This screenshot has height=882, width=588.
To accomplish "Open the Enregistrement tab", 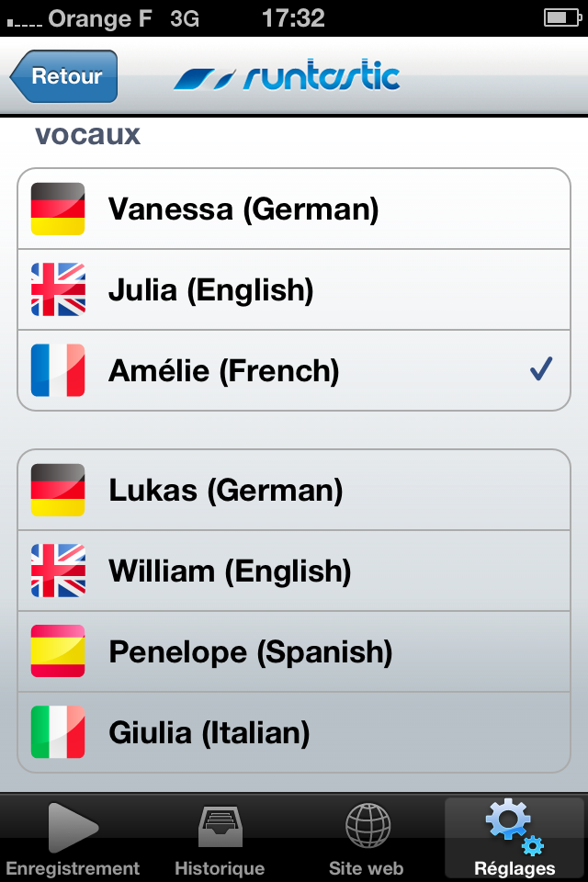I will 73,838.
